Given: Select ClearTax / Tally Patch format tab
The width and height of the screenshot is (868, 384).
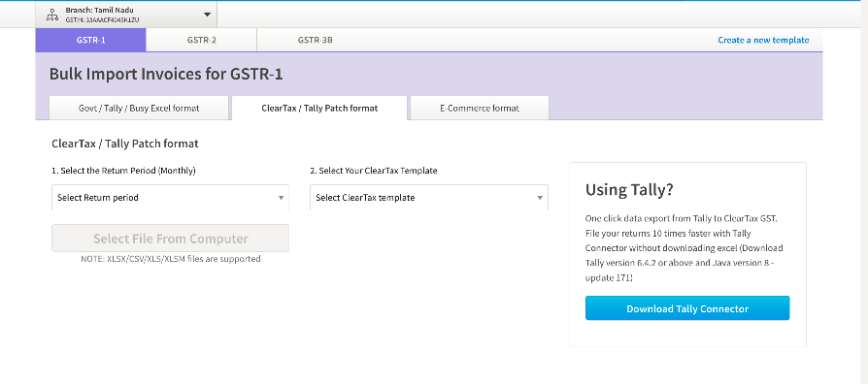Looking at the screenshot, I should click(x=319, y=109).
